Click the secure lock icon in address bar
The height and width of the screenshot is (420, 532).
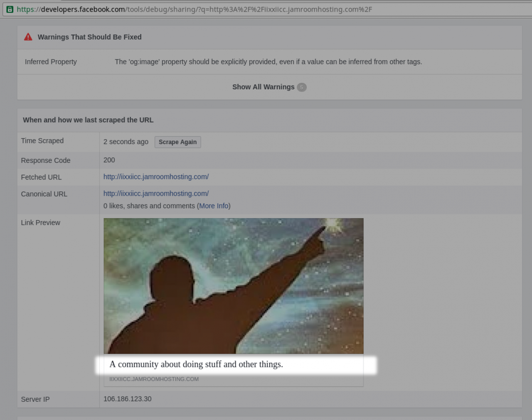click(x=10, y=9)
